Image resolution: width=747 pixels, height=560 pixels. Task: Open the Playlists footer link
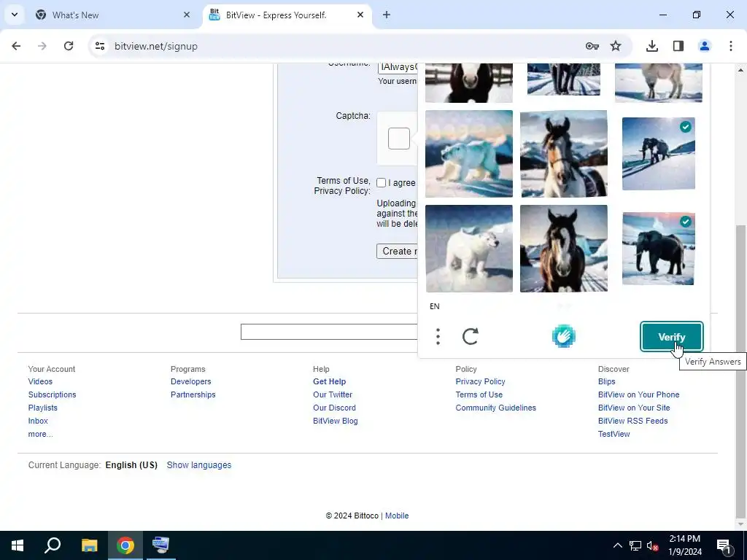42,408
